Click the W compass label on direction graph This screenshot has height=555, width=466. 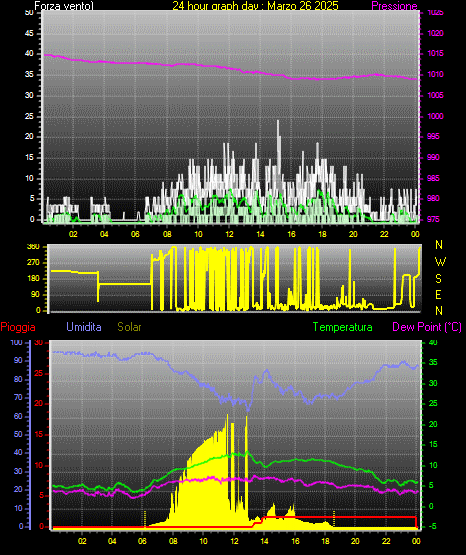click(x=440, y=262)
